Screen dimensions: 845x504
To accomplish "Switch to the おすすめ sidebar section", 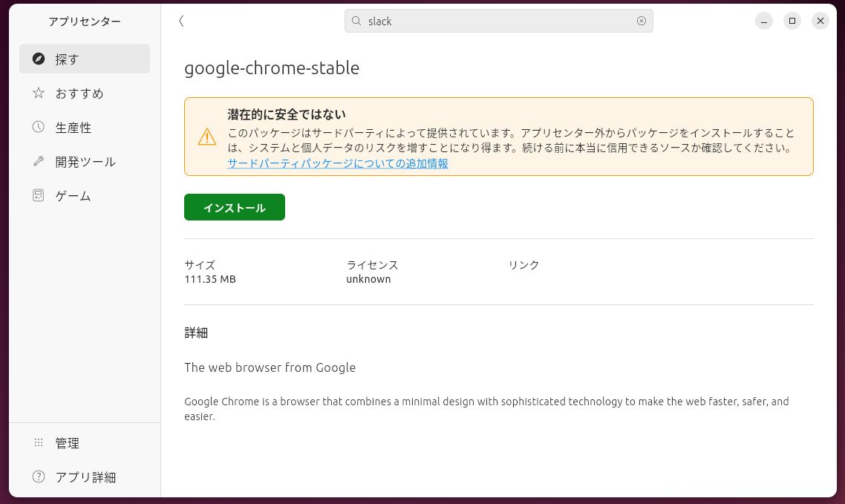I will 77,93.
